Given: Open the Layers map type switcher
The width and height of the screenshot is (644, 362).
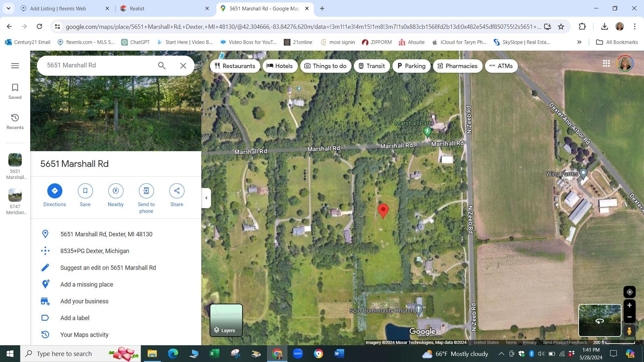Looking at the screenshot, I should pos(226,320).
